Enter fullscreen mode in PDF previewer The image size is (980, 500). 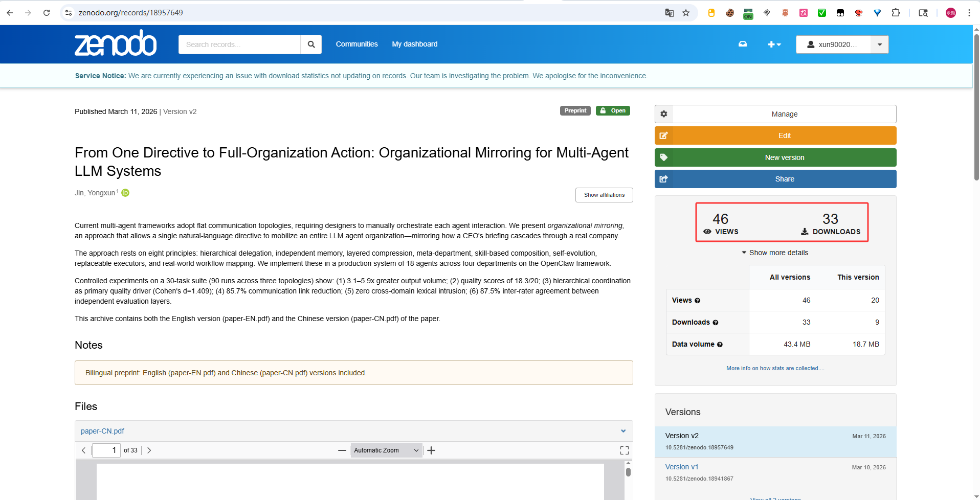pyautogui.click(x=625, y=450)
